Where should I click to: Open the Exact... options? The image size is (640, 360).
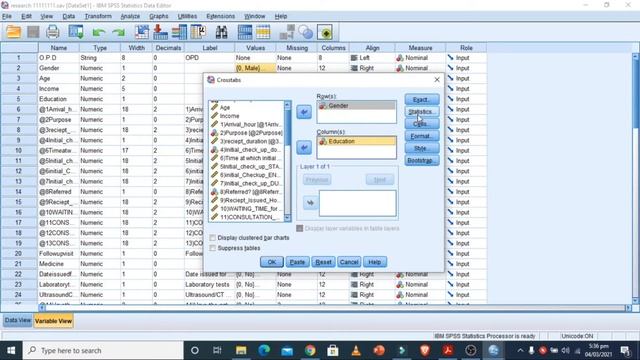point(422,99)
